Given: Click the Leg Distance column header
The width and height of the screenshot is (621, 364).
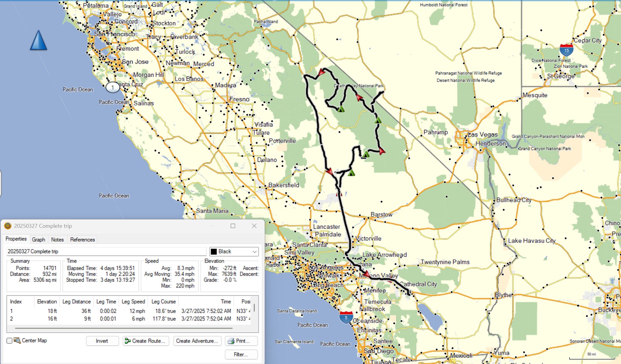Looking at the screenshot, I should [x=76, y=301].
